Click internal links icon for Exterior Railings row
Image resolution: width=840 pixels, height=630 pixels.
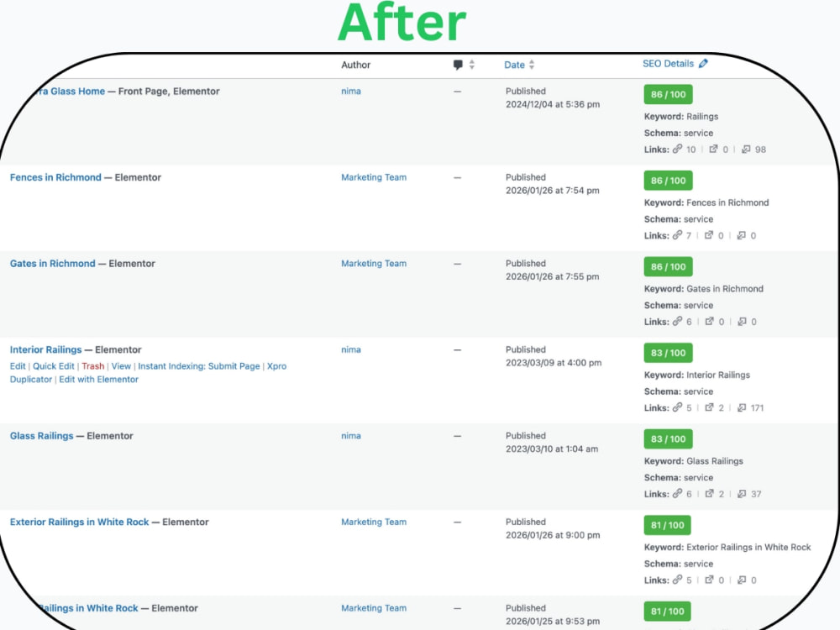point(678,580)
